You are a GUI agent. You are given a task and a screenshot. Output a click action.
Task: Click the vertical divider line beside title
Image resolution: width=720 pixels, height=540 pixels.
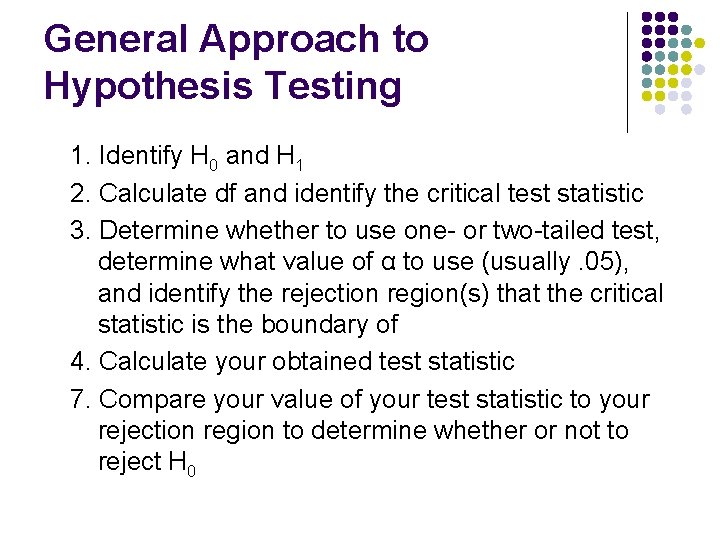627,73
